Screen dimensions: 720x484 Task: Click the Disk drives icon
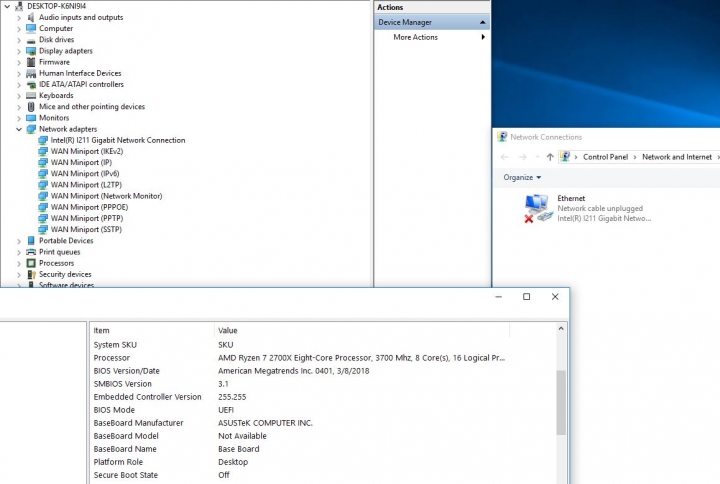pos(31,40)
